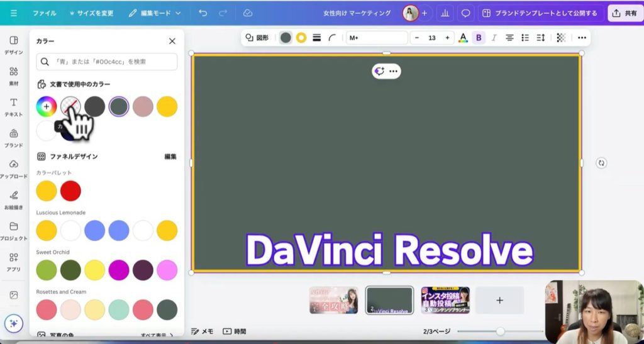This screenshot has width=644, height=344.
Task: Toggle bulleted list formatting
Action: [525, 38]
